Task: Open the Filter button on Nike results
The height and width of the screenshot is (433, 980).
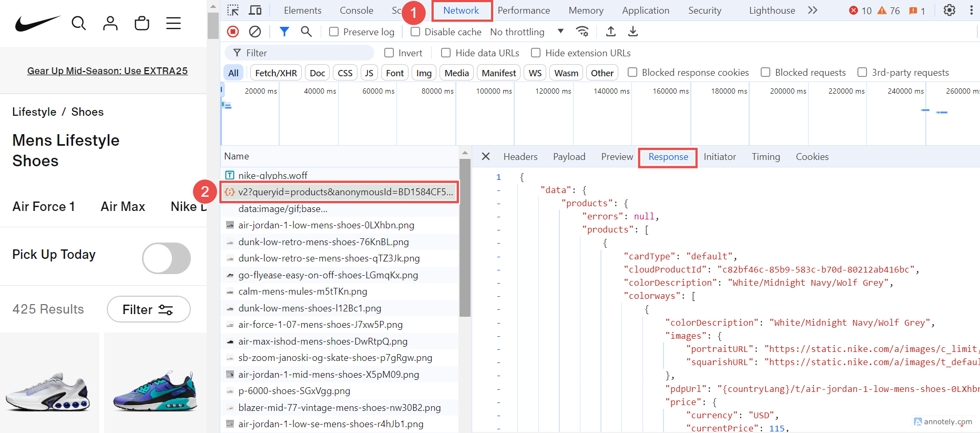Action: (148, 309)
